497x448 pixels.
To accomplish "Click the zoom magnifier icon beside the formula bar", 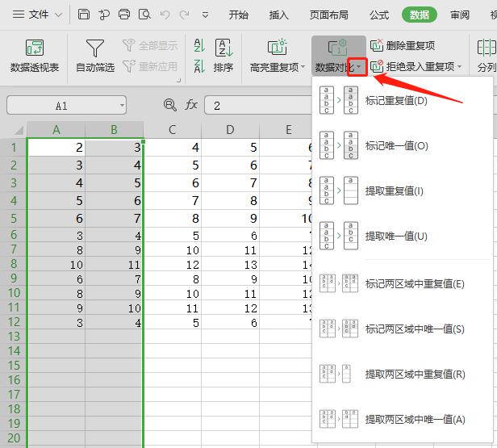I will point(169,105).
